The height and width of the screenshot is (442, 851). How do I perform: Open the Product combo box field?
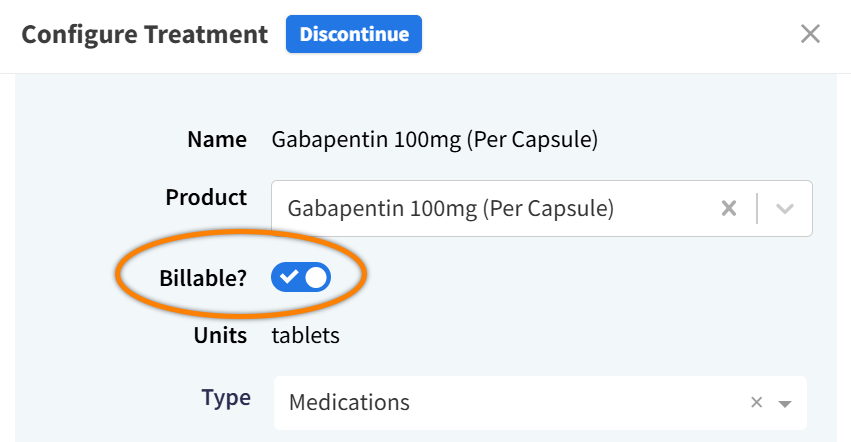pyautogui.click(x=500, y=209)
